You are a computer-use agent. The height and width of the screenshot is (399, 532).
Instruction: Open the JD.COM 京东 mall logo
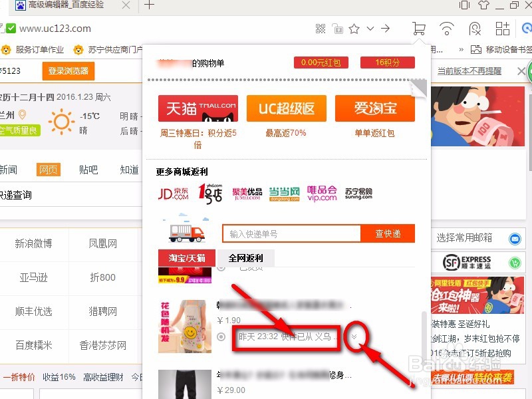point(174,194)
